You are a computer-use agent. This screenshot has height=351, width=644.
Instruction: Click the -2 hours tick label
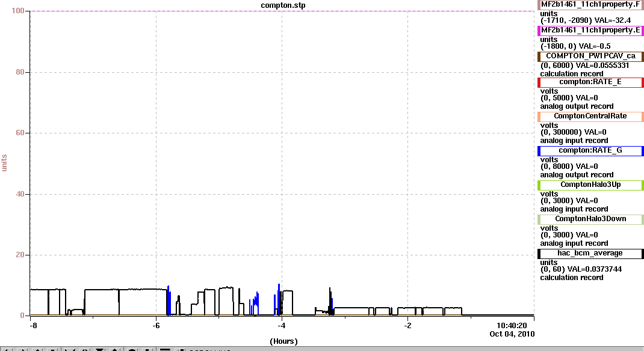407,326
